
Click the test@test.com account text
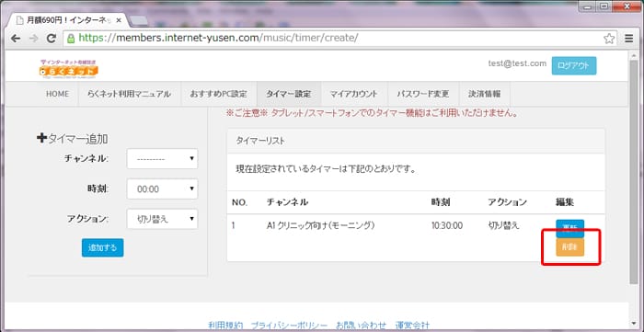click(x=517, y=63)
